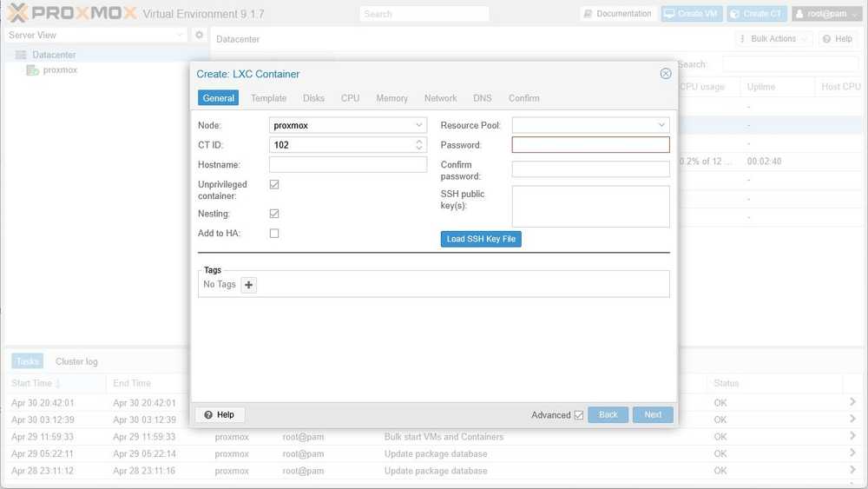Open the Tasks tab in the bottom panel
Viewport: 868px width, 489px height.
27,361
